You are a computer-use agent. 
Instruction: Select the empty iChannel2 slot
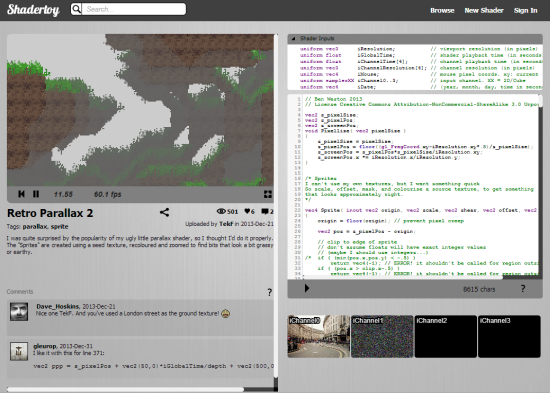tap(446, 336)
